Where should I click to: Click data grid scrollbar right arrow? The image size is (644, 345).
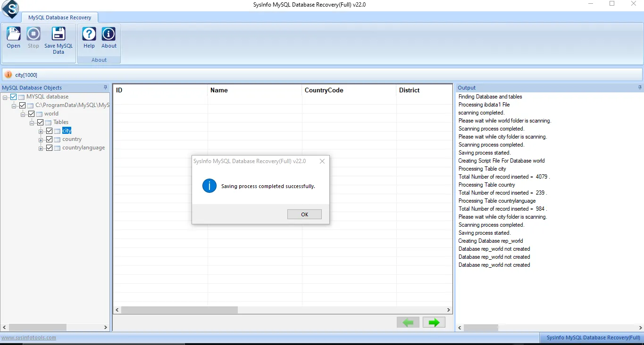(x=449, y=310)
